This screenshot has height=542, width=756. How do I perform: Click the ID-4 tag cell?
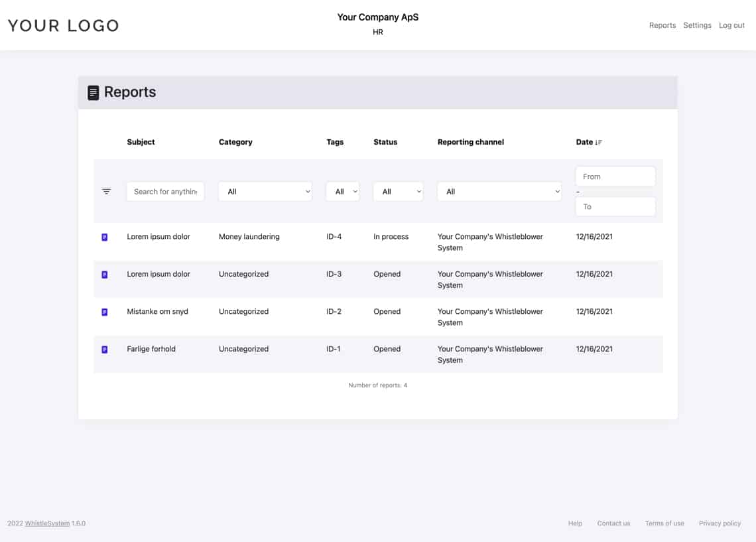[x=334, y=236]
